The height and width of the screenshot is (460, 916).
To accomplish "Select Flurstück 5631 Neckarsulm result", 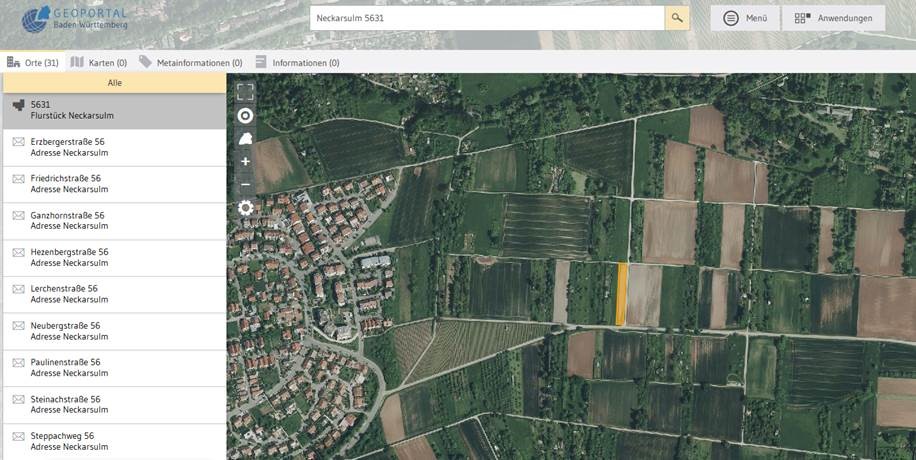I will (x=114, y=110).
